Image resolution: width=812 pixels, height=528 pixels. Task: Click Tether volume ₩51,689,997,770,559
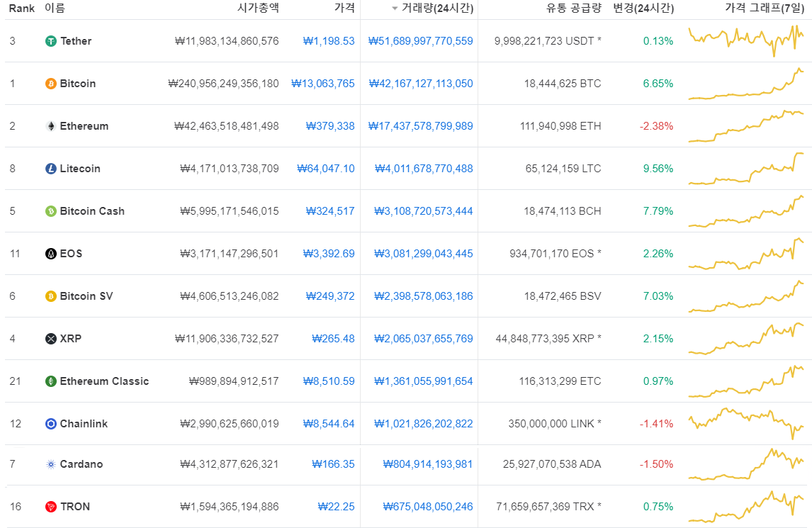coord(420,41)
